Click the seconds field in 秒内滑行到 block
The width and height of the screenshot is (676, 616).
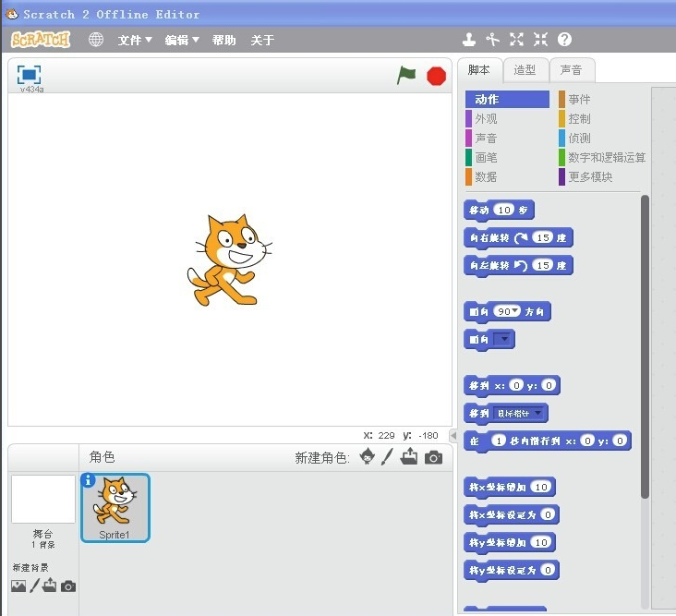tap(499, 441)
